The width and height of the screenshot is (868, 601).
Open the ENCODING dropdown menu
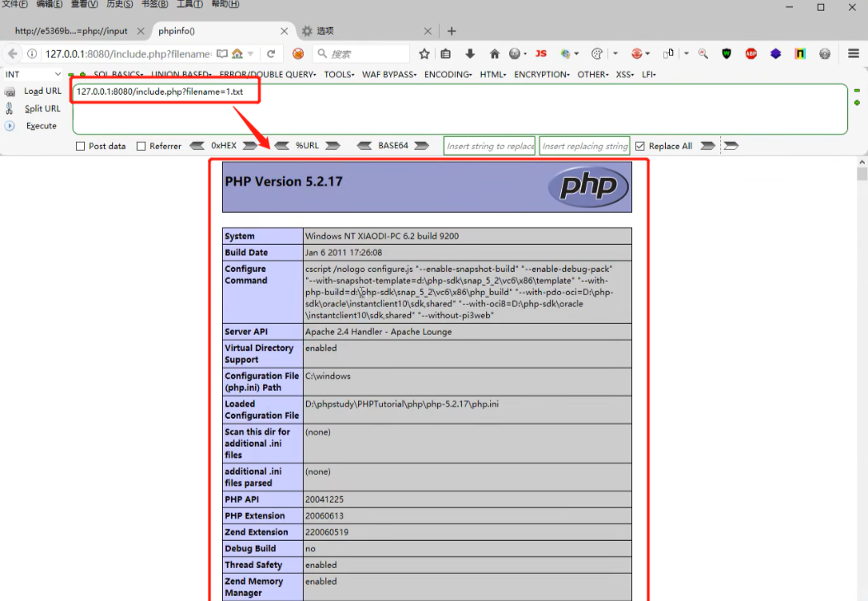coord(448,74)
